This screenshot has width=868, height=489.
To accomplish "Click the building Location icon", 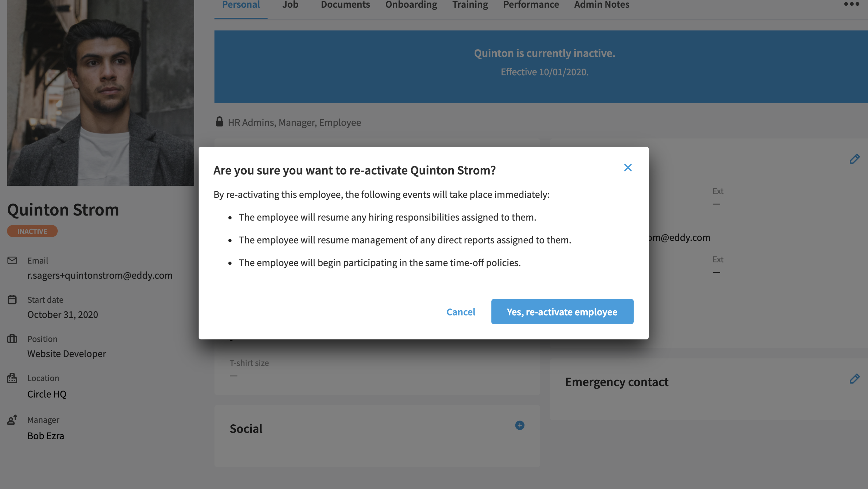I will pyautogui.click(x=12, y=378).
